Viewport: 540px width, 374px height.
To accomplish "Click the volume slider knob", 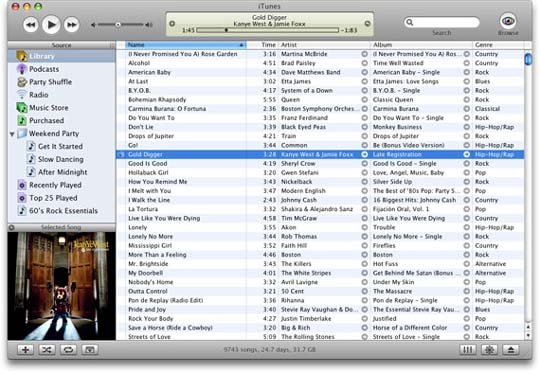I will pyautogui.click(x=118, y=25).
